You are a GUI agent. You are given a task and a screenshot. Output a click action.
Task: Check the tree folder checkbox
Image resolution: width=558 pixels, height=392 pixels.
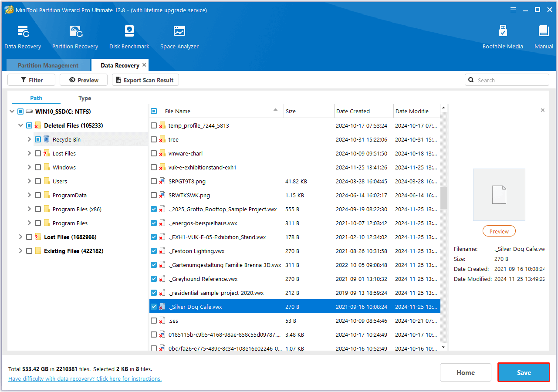(x=154, y=139)
